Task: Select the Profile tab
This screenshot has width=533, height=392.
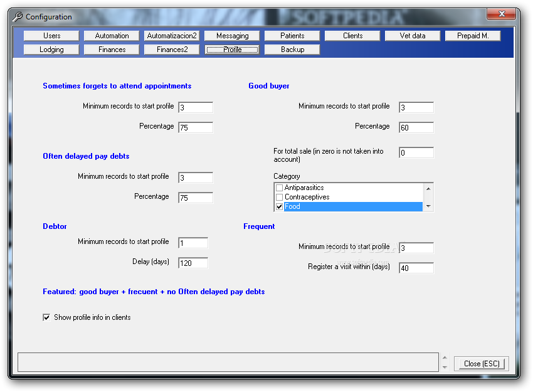Action: [232, 50]
